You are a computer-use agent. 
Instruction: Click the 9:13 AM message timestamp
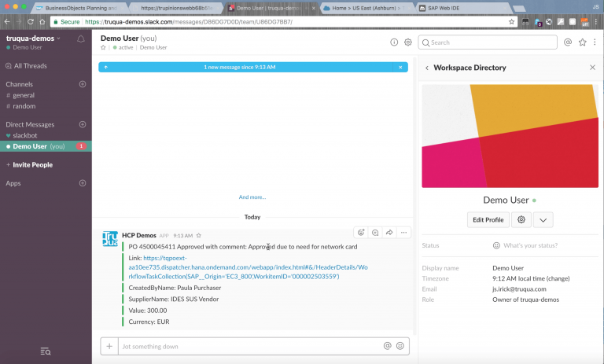[x=183, y=236]
